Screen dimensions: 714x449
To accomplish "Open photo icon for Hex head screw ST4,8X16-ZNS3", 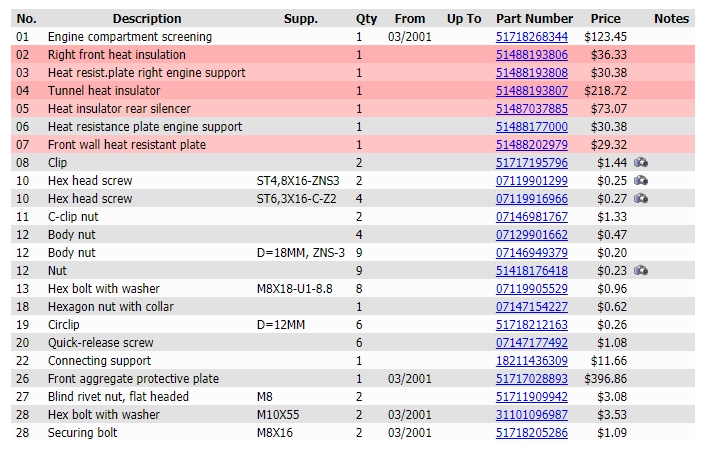I will tap(641, 181).
